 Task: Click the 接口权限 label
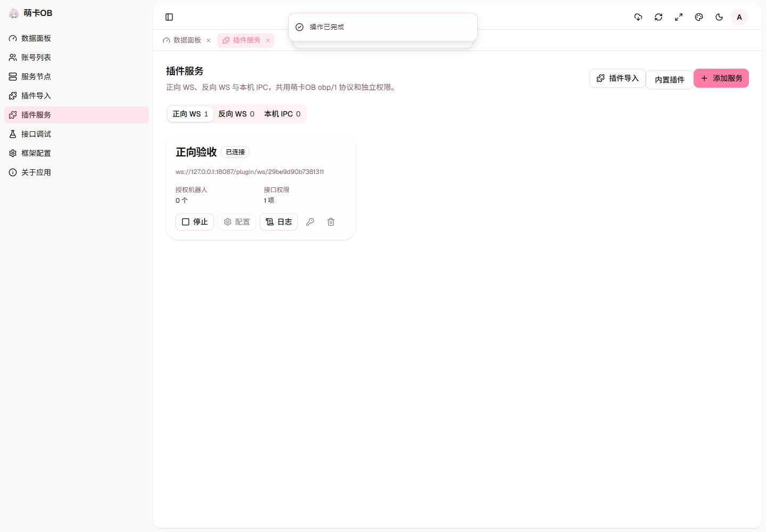tap(277, 190)
